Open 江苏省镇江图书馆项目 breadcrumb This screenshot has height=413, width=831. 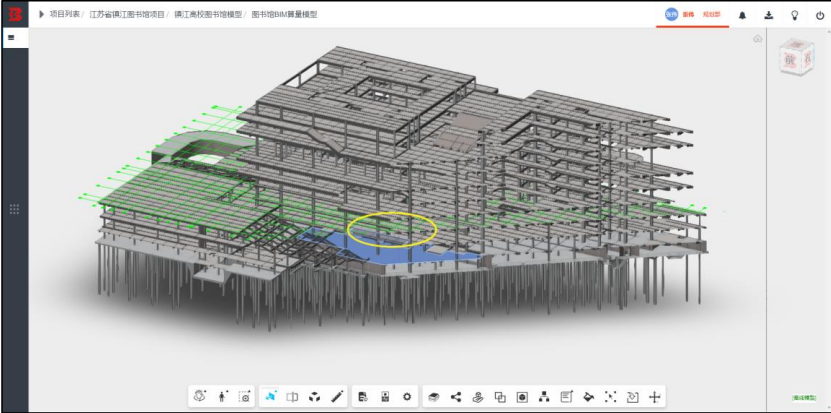coord(127,14)
